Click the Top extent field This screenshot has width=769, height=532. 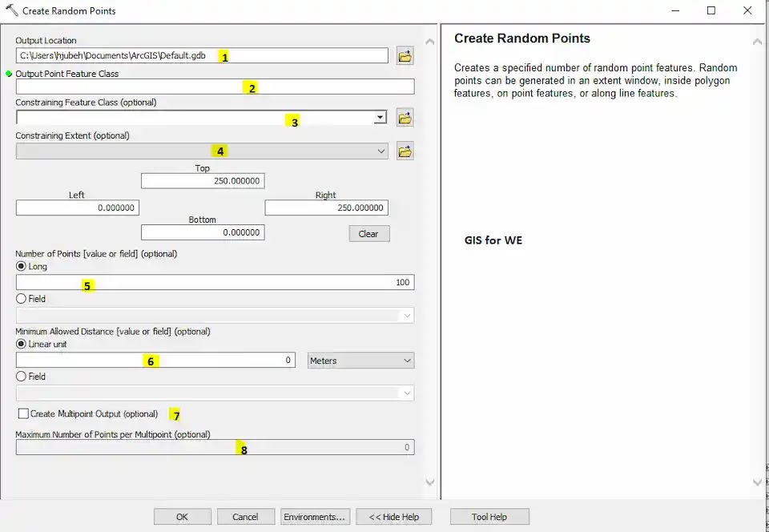coord(203,181)
